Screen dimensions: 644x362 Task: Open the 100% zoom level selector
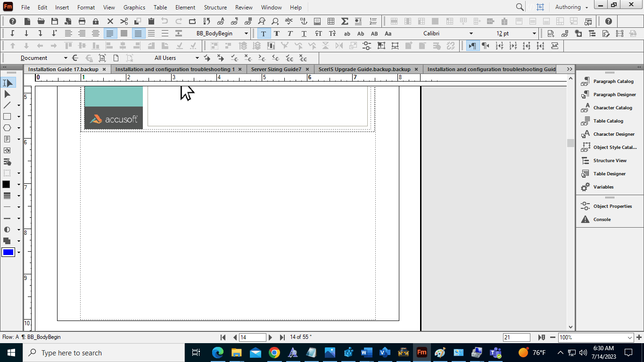[629, 337]
